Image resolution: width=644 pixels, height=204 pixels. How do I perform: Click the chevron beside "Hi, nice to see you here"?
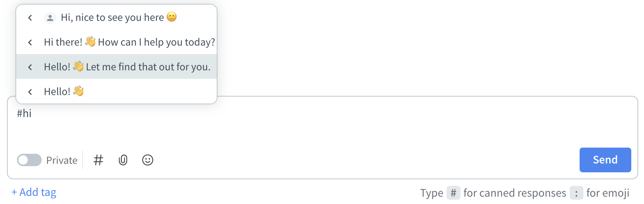click(x=30, y=18)
